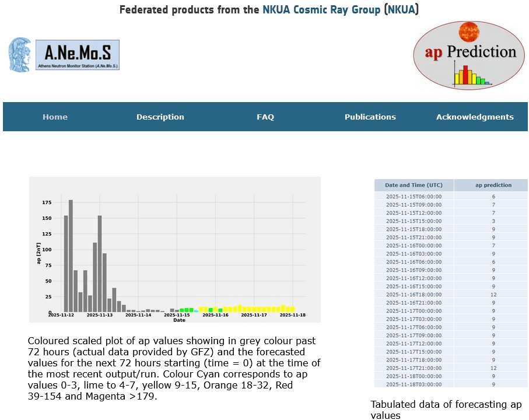Follow the NKUA Cosmic Ray Group link

point(321,10)
